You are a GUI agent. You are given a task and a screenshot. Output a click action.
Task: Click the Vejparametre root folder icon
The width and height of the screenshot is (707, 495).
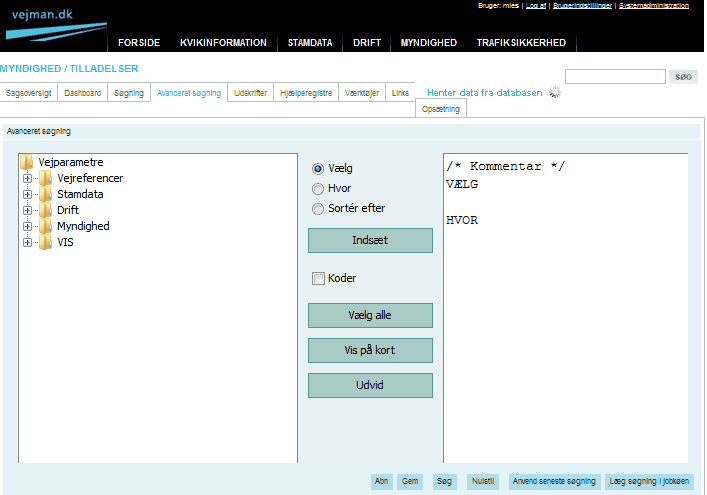(x=27, y=162)
